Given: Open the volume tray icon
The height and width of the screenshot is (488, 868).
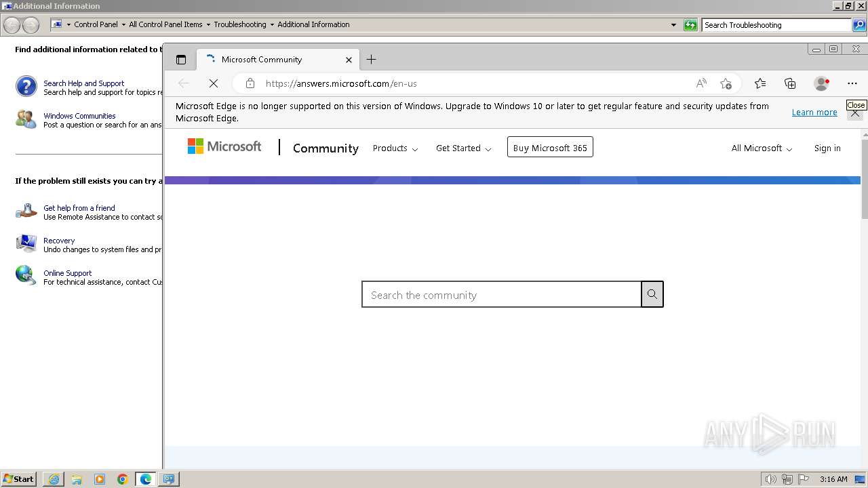Looking at the screenshot, I should pos(770,479).
